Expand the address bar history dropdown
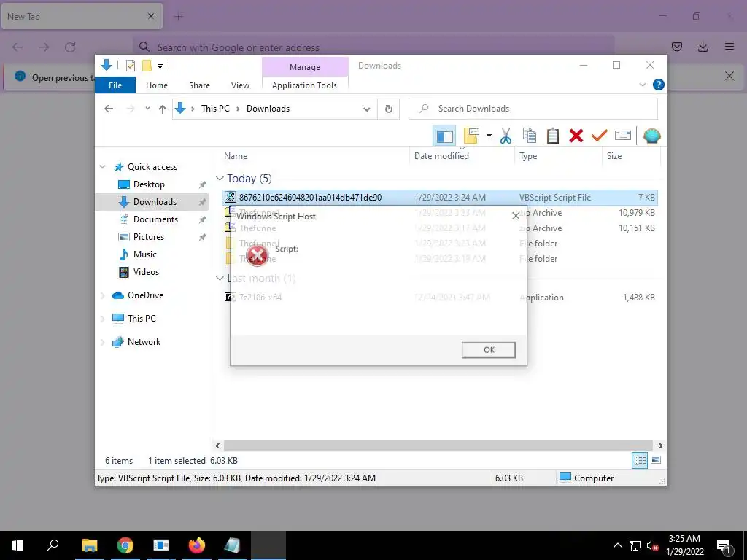This screenshot has width=747, height=560. pyautogui.click(x=367, y=109)
